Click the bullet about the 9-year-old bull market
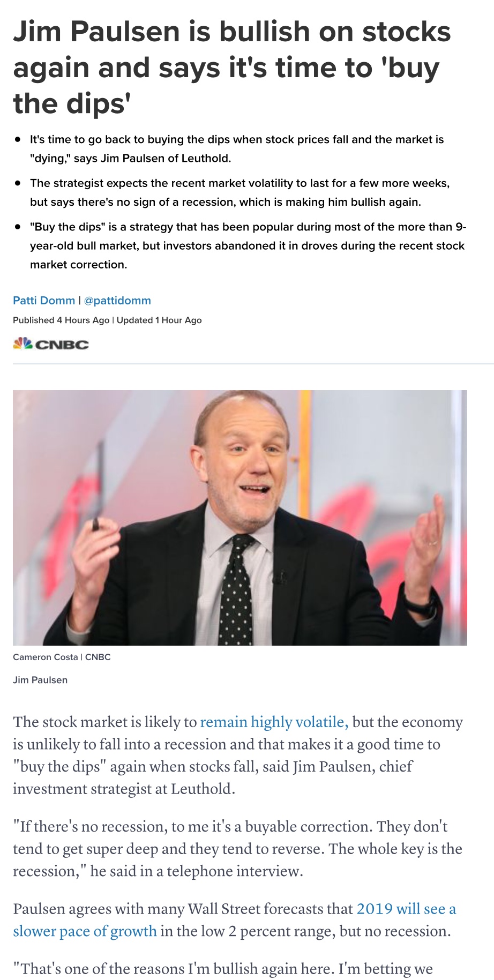The height and width of the screenshot is (980, 494). pyautogui.click(x=248, y=246)
